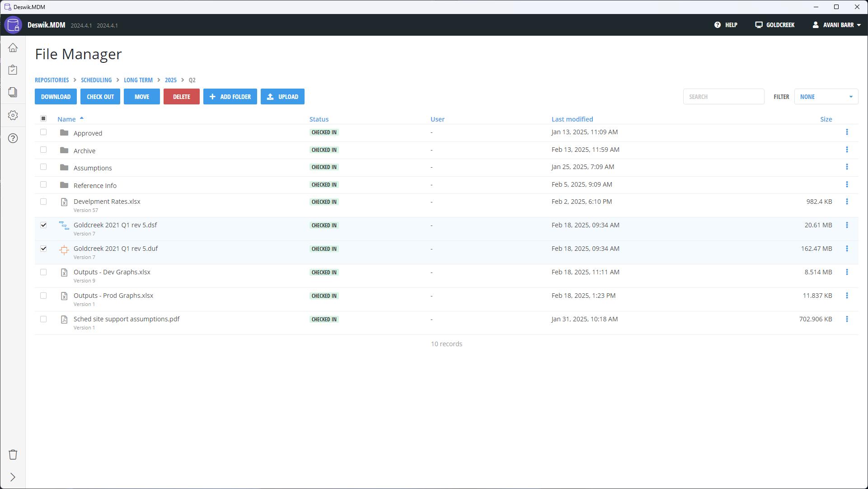
Task: Uncheck Goldcreek 2021 Q1 rev 5.dsf checkbox
Action: pos(43,225)
